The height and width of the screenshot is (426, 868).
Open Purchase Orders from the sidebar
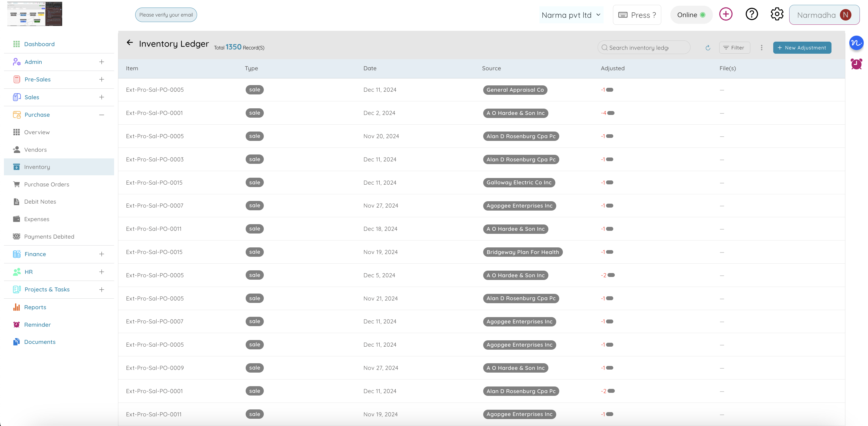coord(46,184)
